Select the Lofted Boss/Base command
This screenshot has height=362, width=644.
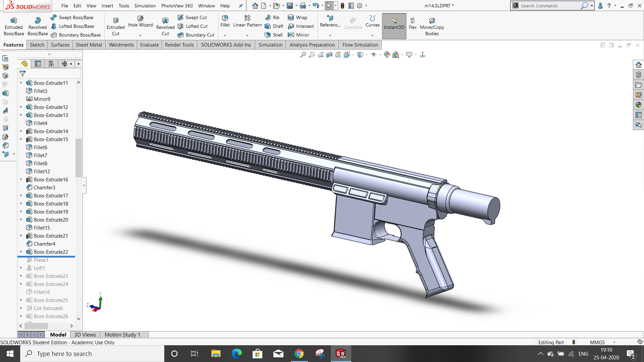click(72, 26)
